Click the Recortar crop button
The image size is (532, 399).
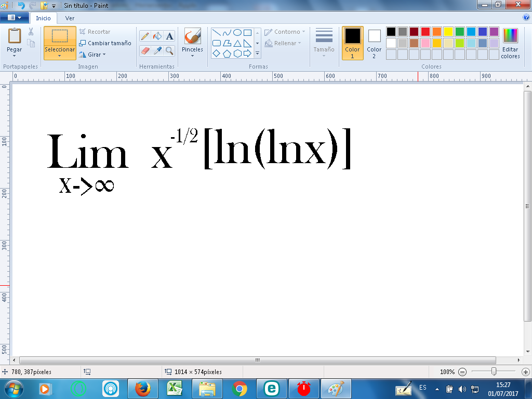(95, 32)
